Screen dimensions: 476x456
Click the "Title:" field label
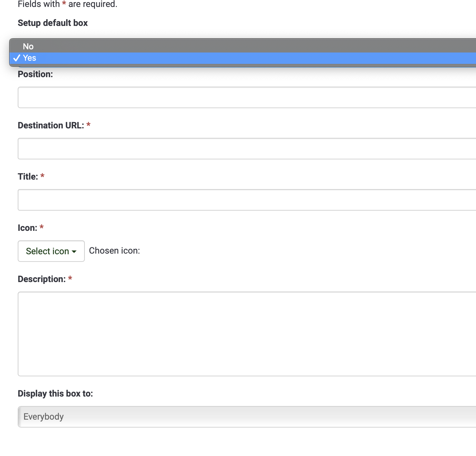[28, 177]
